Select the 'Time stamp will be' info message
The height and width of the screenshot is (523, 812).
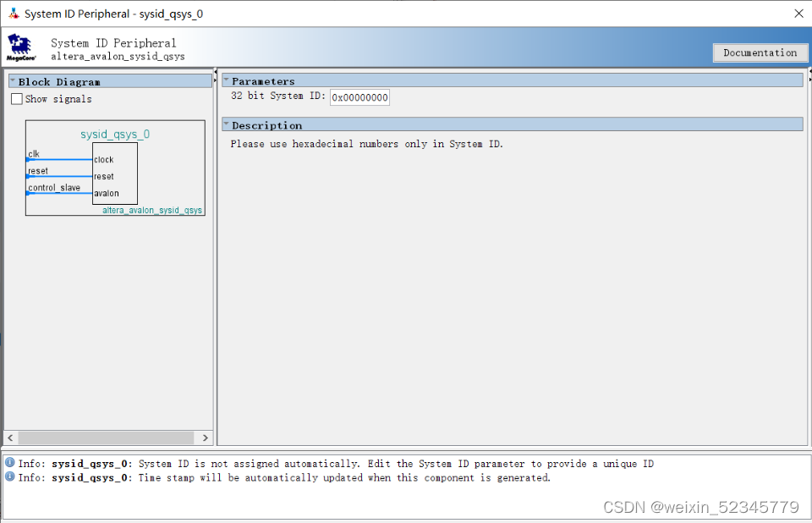[284, 477]
